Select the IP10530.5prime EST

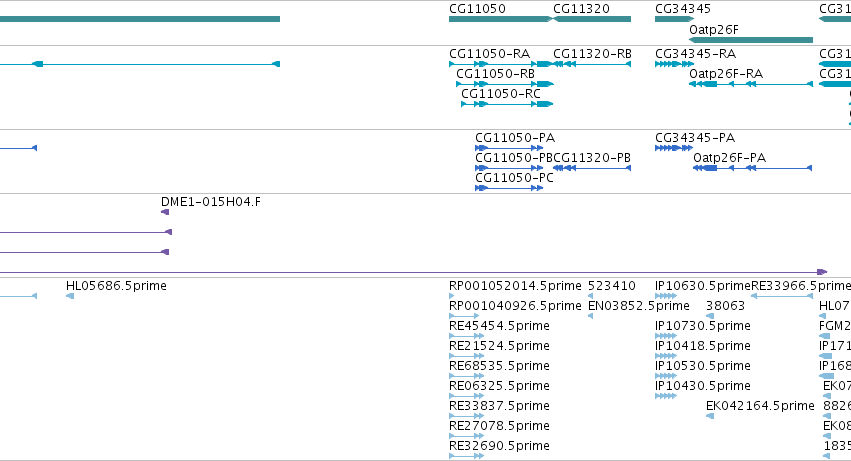coord(666,376)
